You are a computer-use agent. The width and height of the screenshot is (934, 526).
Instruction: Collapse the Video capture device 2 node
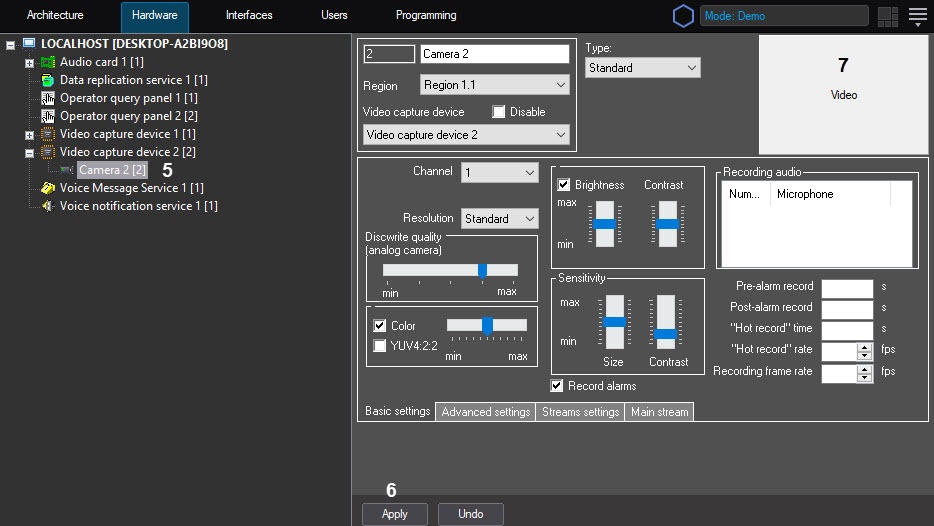point(29,153)
